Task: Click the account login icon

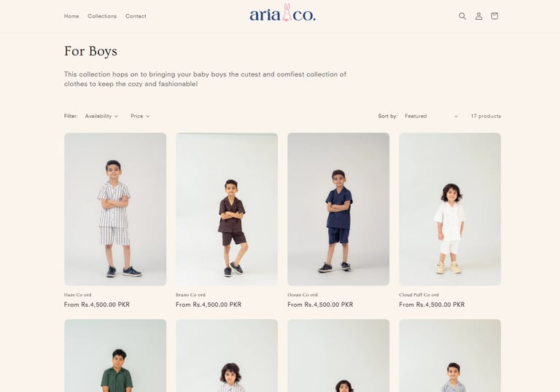Action: click(x=478, y=16)
